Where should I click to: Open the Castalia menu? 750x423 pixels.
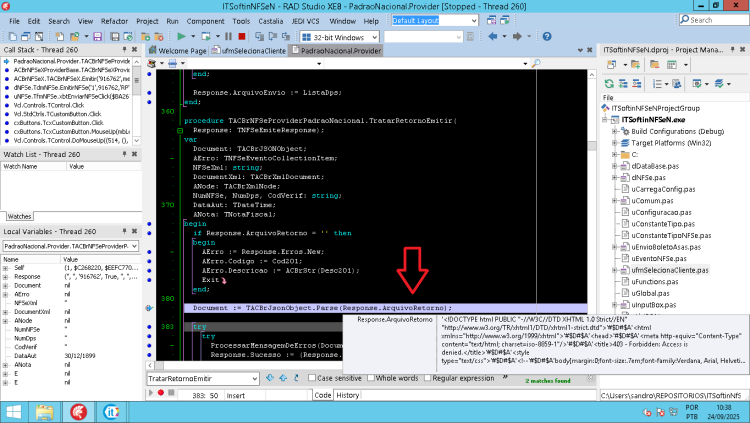pyautogui.click(x=271, y=21)
